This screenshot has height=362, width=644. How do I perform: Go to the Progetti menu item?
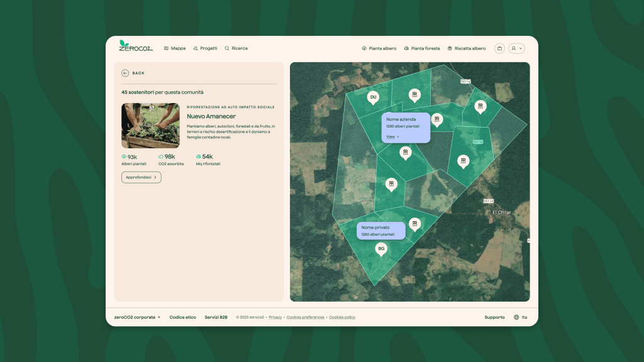[205, 48]
